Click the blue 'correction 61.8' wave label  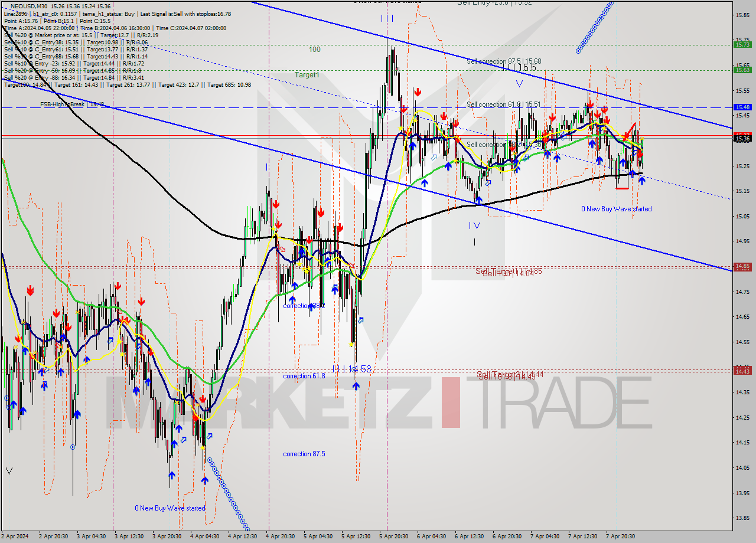pyautogui.click(x=304, y=376)
